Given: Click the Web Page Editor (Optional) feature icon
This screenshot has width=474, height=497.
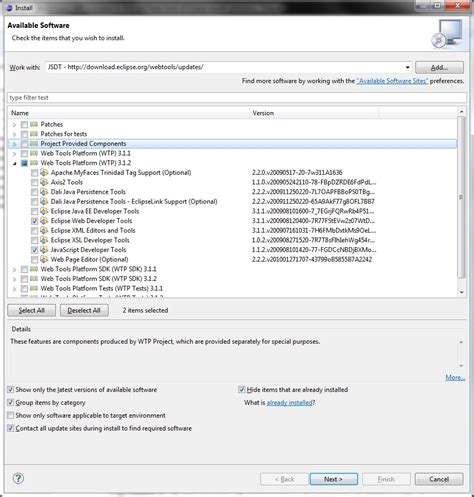Looking at the screenshot, I should [44, 260].
